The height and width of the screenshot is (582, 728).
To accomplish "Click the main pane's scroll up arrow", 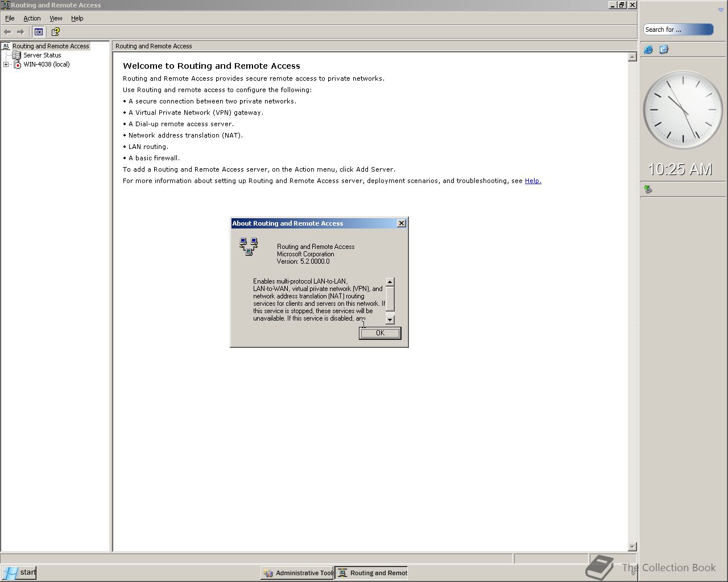I will [x=632, y=57].
